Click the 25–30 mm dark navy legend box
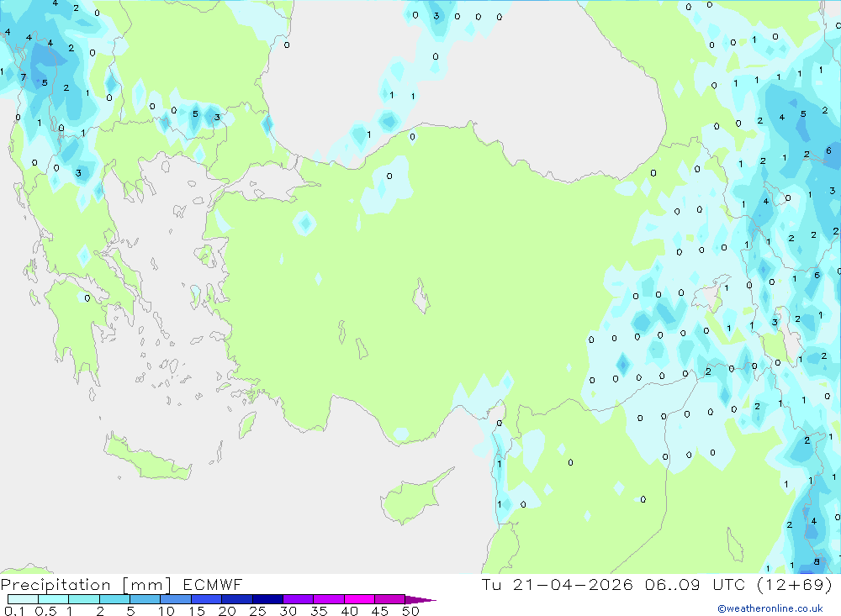Screen dimensions: 841x616 click(x=267, y=599)
